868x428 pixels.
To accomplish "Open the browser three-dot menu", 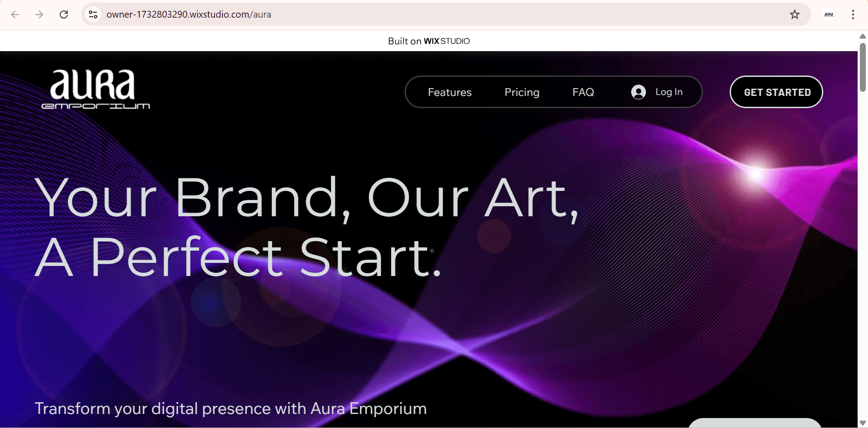I will pyautogui.click(x=853, y=14).
